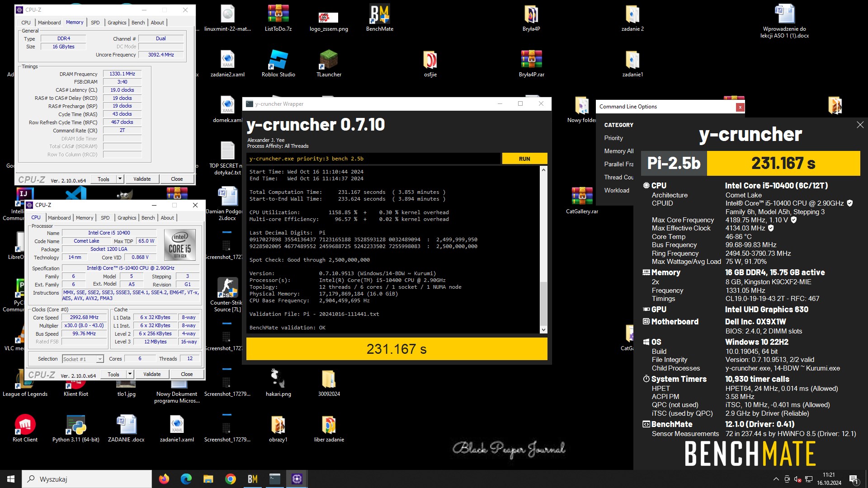The image size is (868, 488).
Task: Click the y-cruncher output scrollbar up arrow
Action: tap(543, 170)
